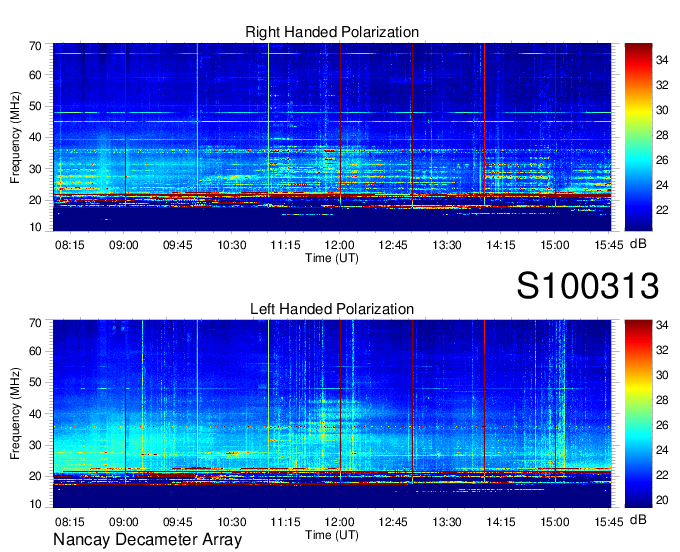
Task: Click the 10 MHz label on top plot
Action: (35, 227)
